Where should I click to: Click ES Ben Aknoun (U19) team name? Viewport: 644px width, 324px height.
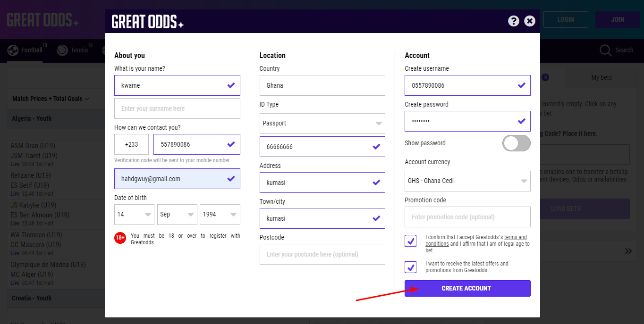[40, 215]
